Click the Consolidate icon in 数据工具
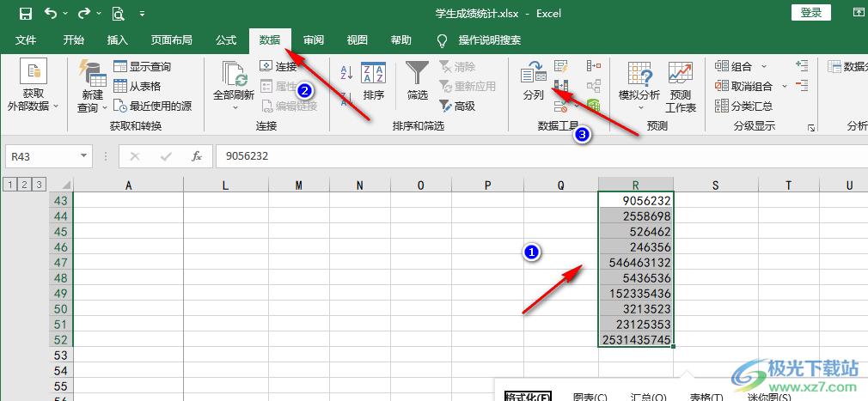The width and height of the screenshot is (868, 401). (594, 66)
